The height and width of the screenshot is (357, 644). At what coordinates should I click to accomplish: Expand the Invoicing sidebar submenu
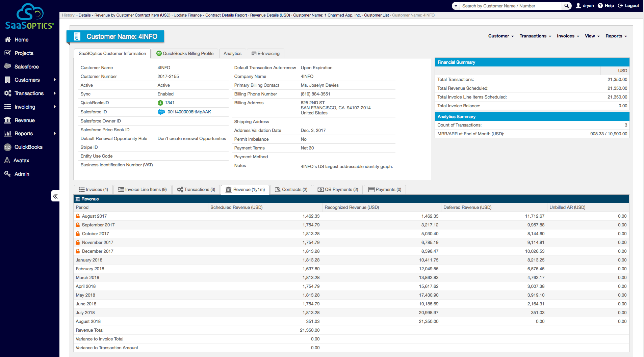[x=55, y=107]
